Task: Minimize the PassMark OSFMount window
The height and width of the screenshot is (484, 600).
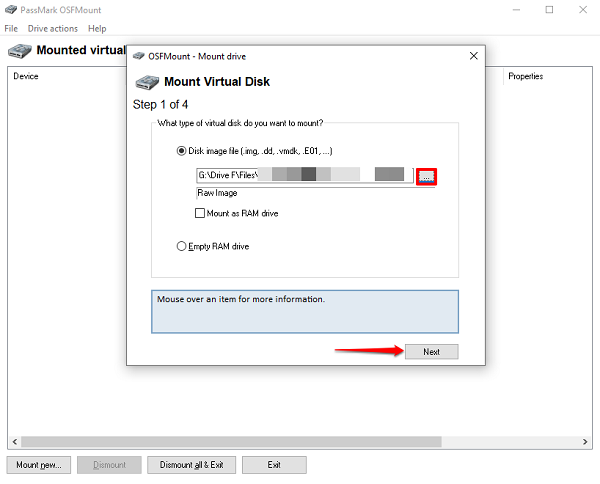Action: [x=516, y=10]
